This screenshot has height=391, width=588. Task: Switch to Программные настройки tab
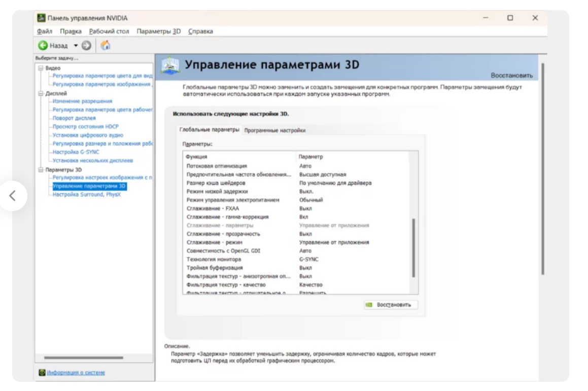[275, 130]
